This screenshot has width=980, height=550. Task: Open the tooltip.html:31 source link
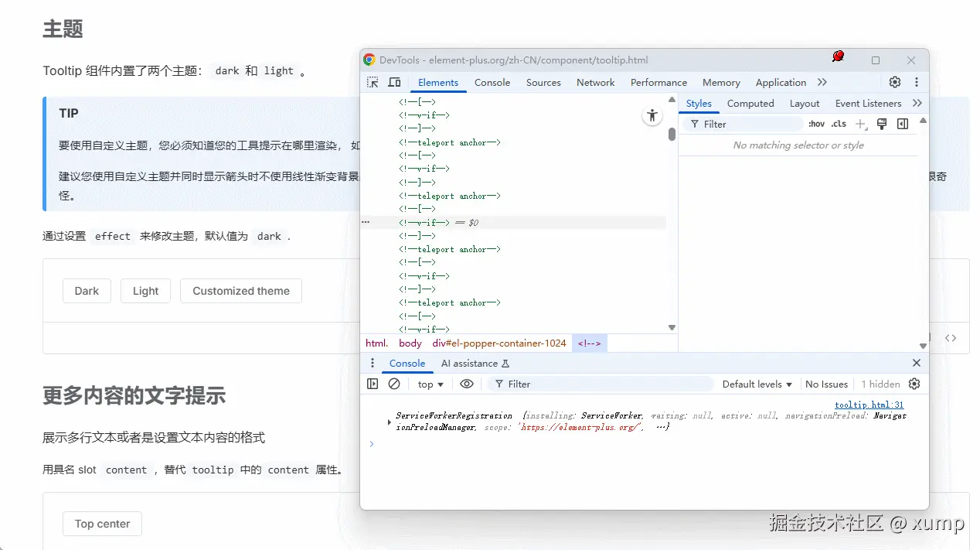coord(869,405)
